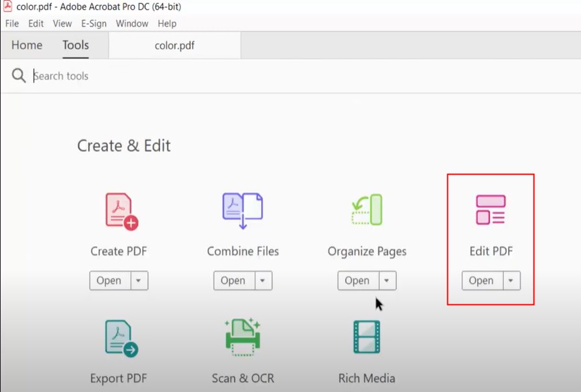Expand the dropdown arrow beside Create PDF Open

(x=140, y=281)
